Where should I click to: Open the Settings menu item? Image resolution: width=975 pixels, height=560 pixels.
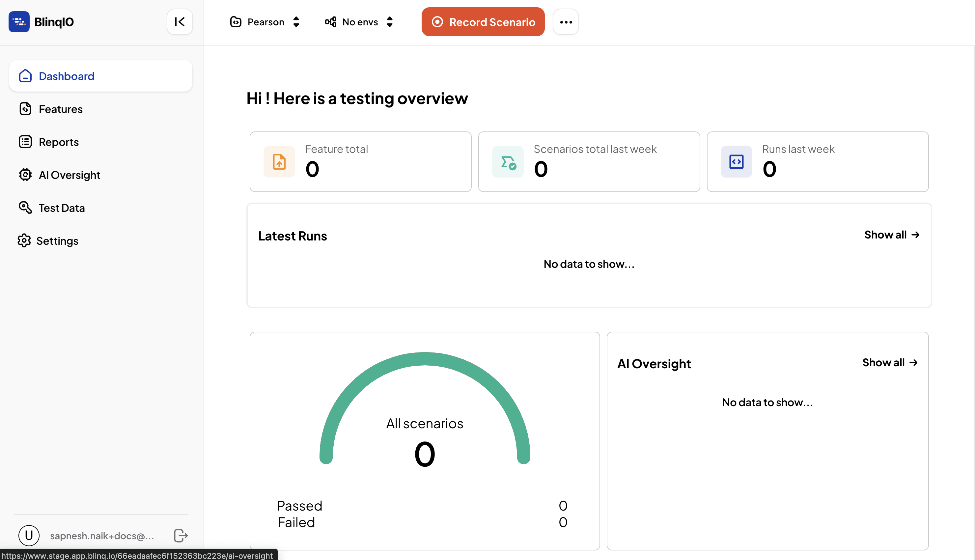[101, 241]
